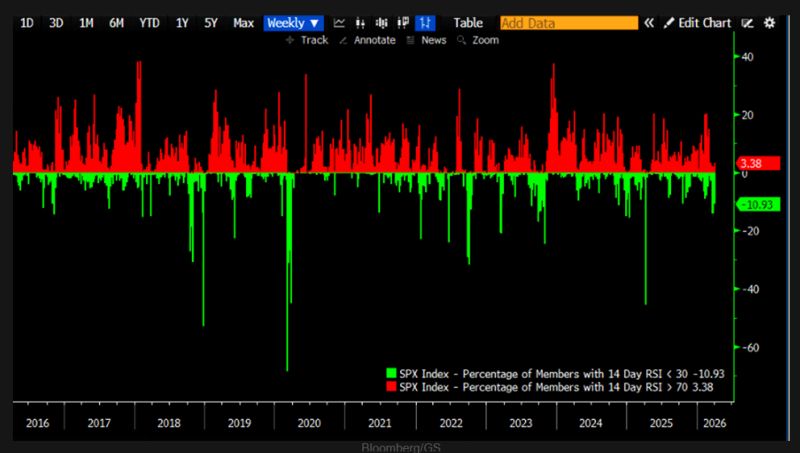Toggle the News overlay on the chart
Viewport: 800px width, 453px height.
coord(426,40)
